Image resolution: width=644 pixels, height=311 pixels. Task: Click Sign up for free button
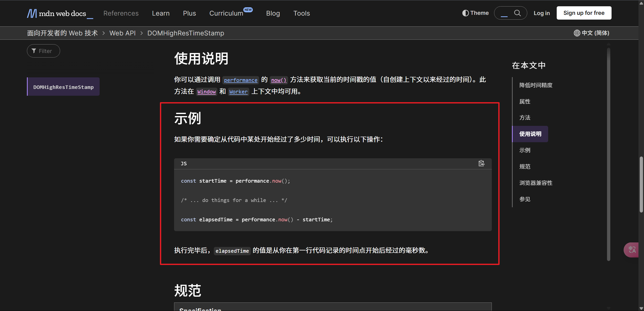coord(584,13)
